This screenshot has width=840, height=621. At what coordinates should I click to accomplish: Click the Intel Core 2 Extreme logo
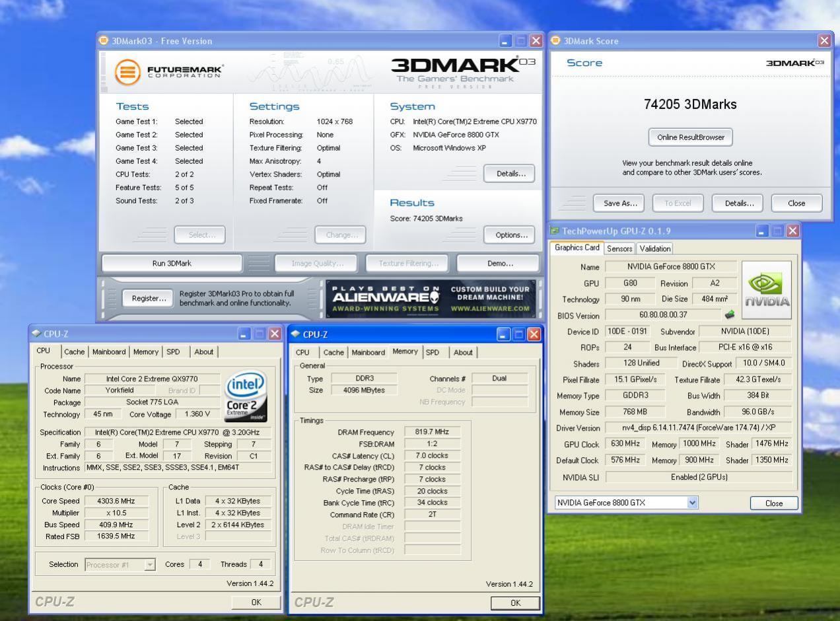(246, 396)
